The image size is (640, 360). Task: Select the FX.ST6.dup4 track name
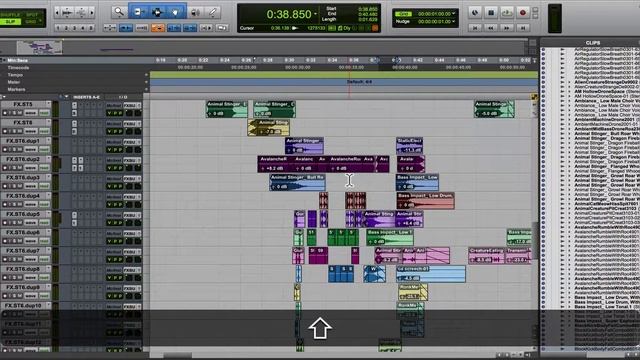point(23,196)
